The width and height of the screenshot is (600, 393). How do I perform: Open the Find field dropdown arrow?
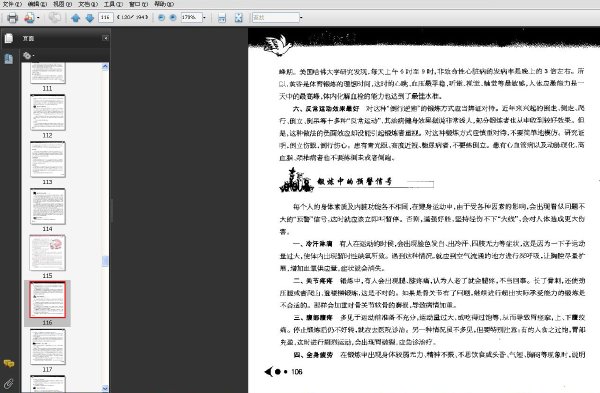(301, 17)
